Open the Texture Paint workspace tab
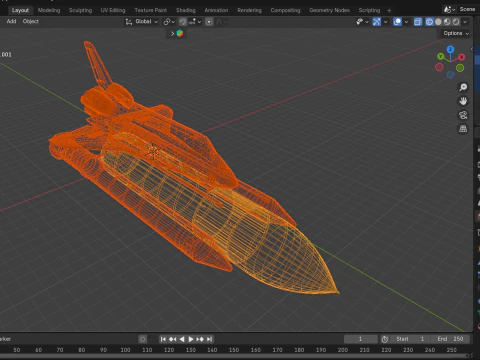This screenshot has height=360, width=480. point(151,10)
